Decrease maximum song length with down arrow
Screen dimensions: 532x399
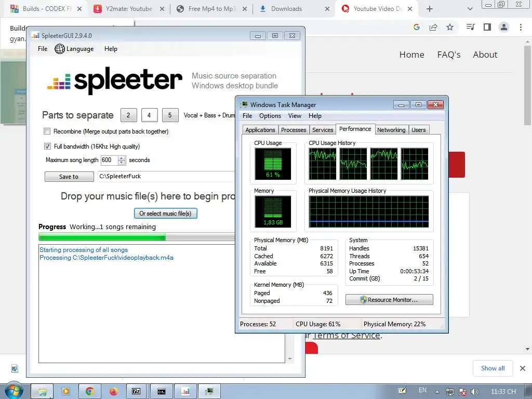click(122, 163)
